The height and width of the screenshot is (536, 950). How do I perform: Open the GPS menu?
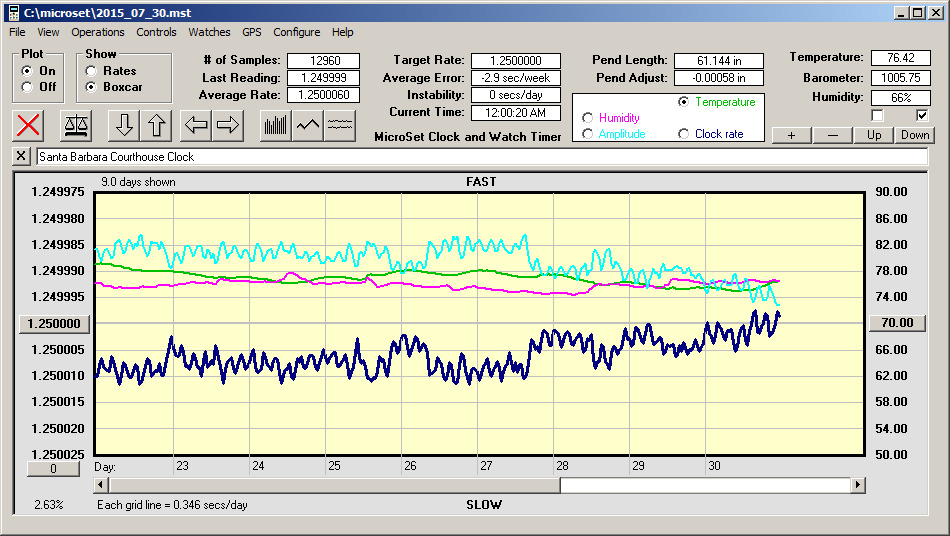click(x=251, y=32)
